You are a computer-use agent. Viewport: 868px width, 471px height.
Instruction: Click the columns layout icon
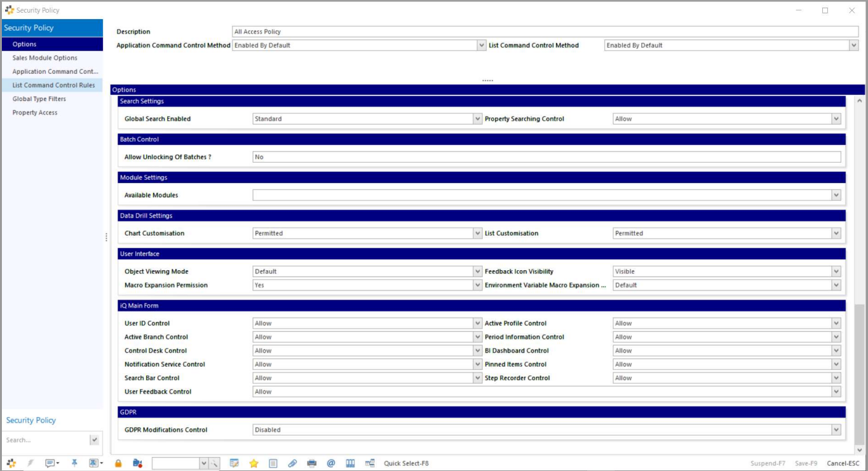pyautogui.click(x=350, y=463)
